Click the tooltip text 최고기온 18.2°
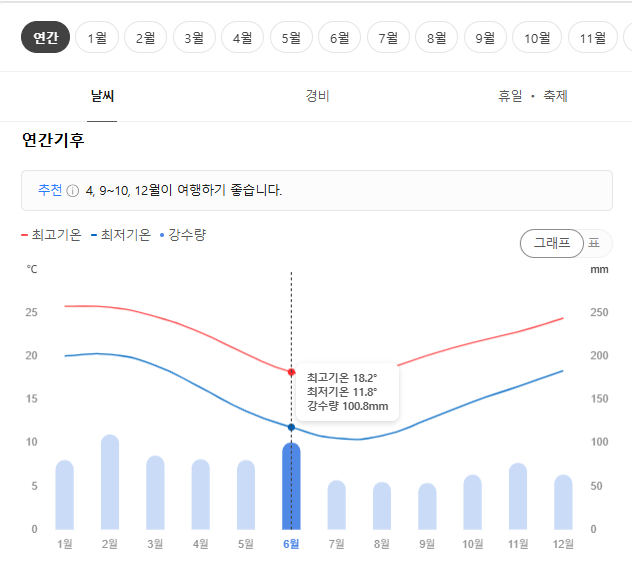Image resolution: width=632 pixels, height=580 pixels. (342, 378)
